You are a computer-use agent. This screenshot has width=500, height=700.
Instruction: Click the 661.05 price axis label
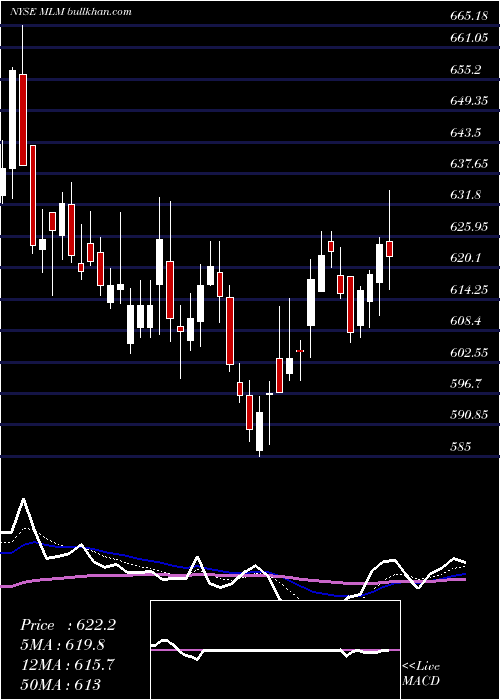[469, 38]
